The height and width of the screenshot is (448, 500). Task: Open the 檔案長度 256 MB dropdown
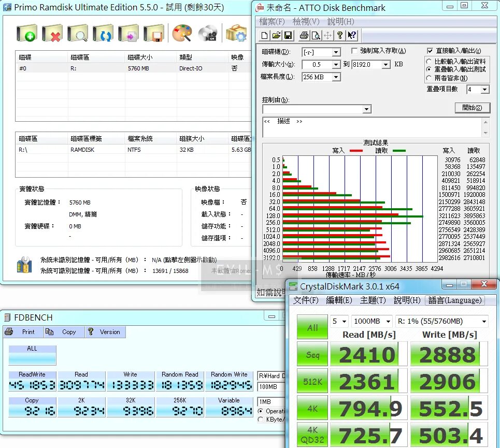pyautogui.click(x=336, y=77)
